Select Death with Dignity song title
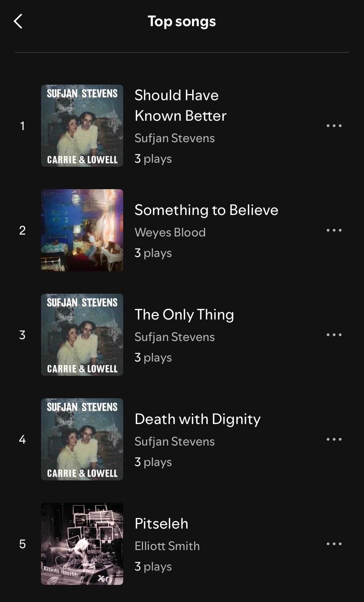 point(198,419)
